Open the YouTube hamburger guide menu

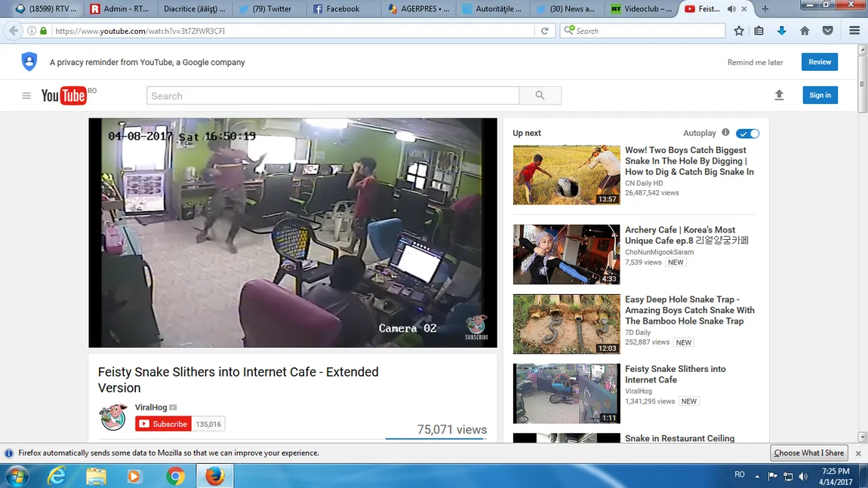pos(26,96)
